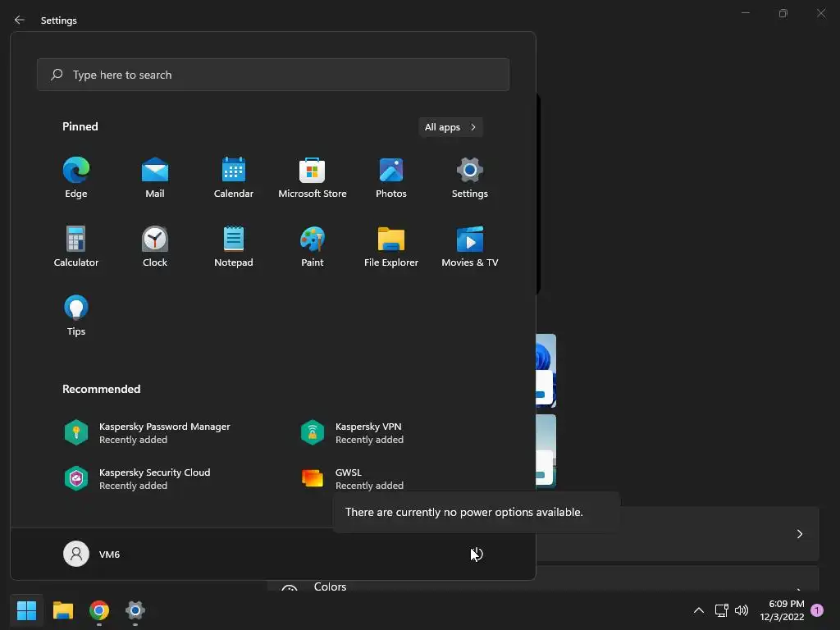Select the upper theme thumbnail in Settings
Viewport: 840px width, 630px height.
click(x=546, y=371)
